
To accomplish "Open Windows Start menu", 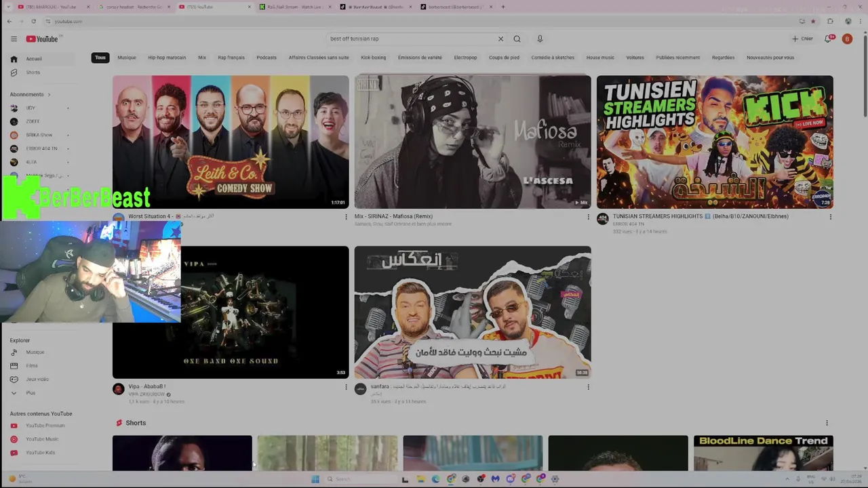I will (x=315, y=479).
